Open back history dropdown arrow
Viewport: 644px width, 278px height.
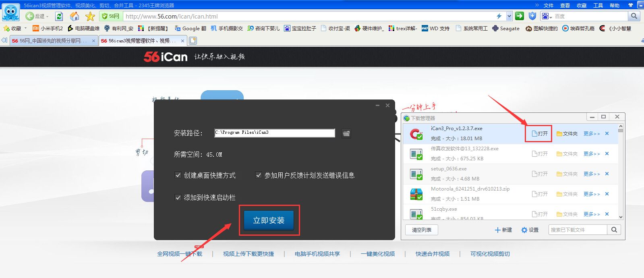pos(48,16)
